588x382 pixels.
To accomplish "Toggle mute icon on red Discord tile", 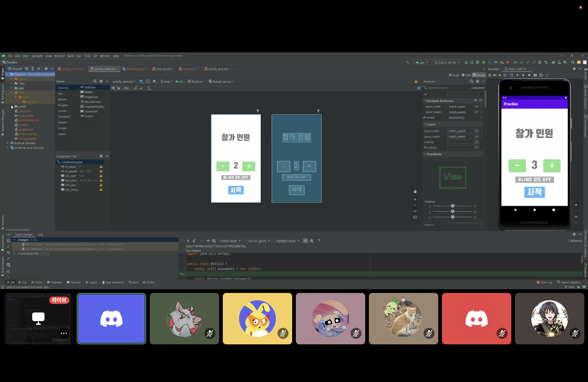I will tap(502, 334).
